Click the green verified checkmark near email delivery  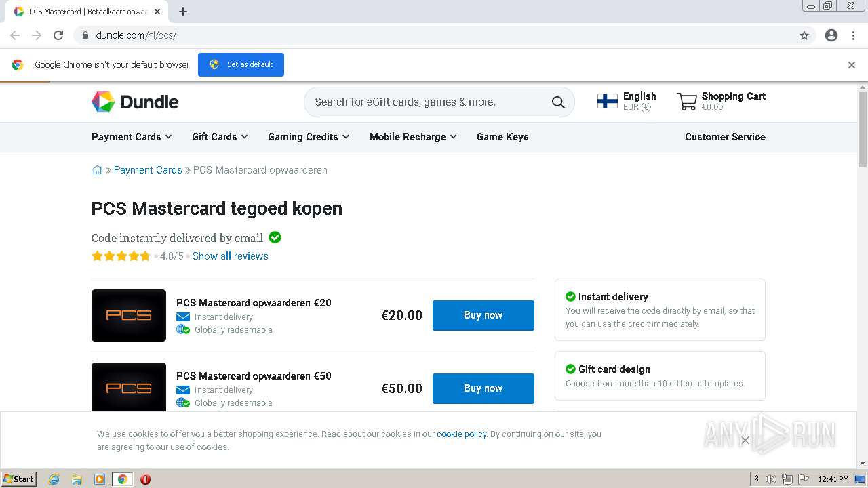275,237
